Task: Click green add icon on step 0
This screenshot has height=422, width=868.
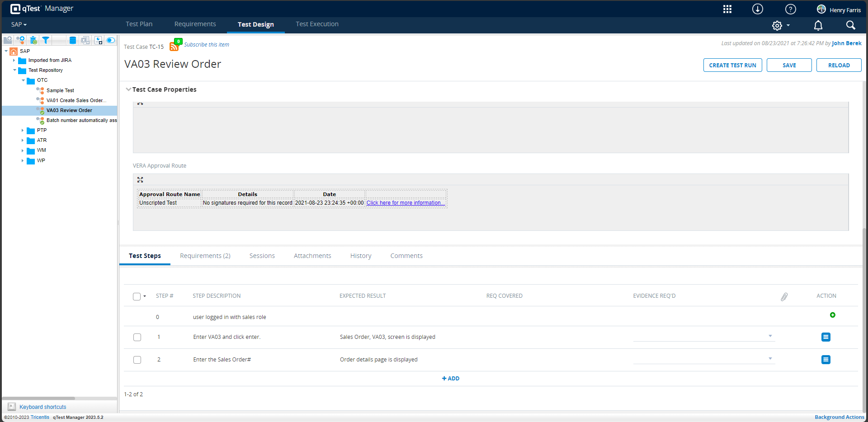Action: pos(833,315)
